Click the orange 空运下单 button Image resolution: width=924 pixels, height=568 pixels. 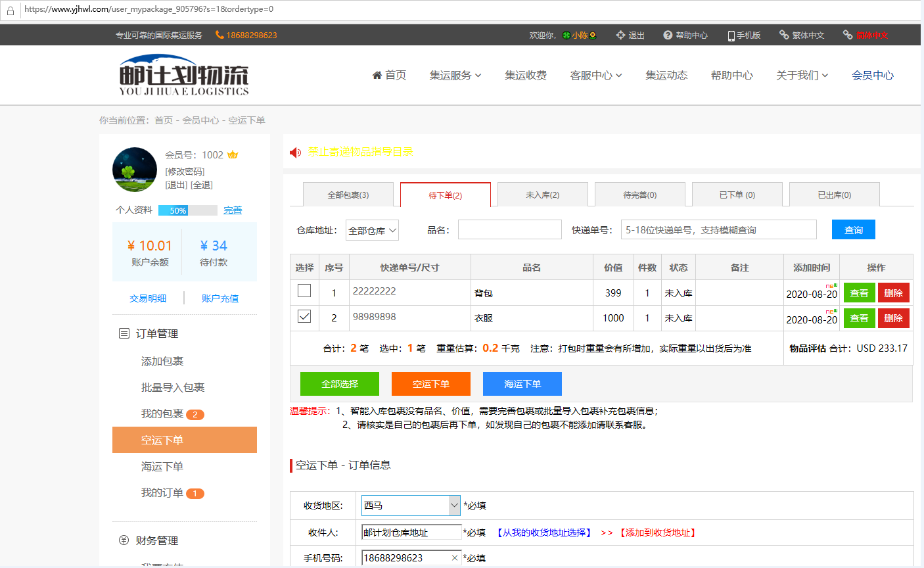(x=431, y=384)
